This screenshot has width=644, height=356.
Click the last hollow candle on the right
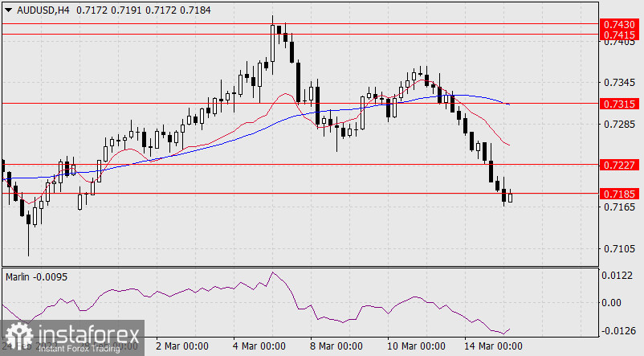511,197
